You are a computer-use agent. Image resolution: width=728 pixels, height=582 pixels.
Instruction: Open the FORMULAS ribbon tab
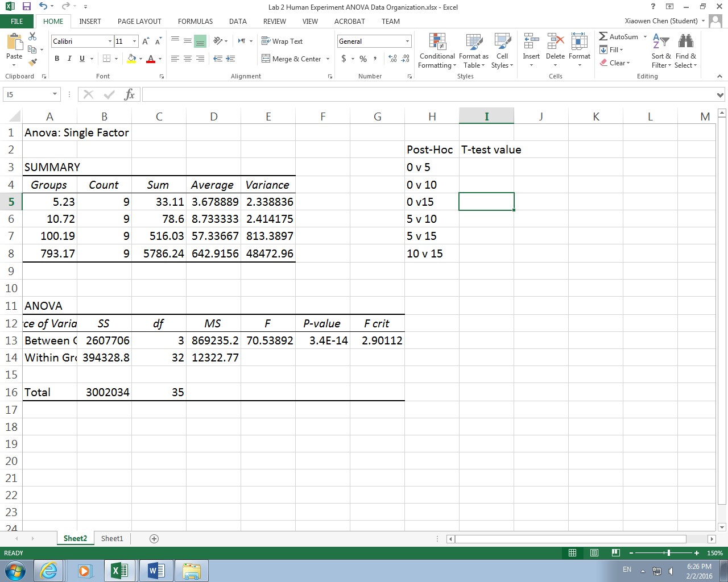pos(195,21)
